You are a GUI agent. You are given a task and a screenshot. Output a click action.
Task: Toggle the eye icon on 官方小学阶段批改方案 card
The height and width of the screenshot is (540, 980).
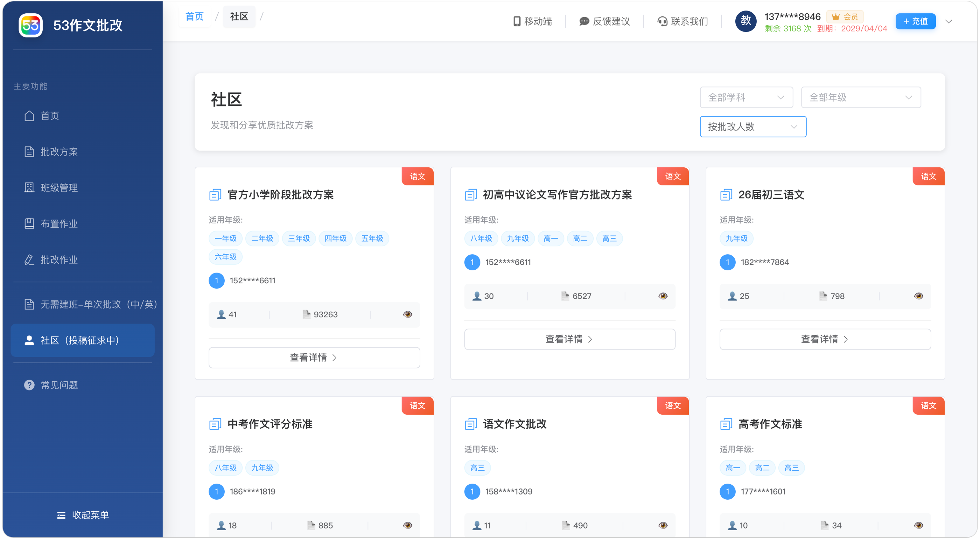(407, 314)
